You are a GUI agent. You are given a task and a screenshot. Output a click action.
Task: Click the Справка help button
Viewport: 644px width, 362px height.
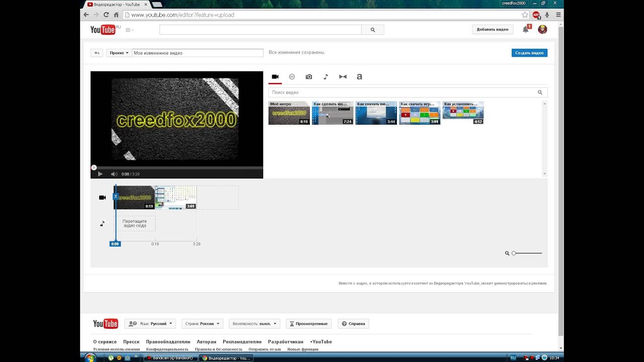[353, 324]
